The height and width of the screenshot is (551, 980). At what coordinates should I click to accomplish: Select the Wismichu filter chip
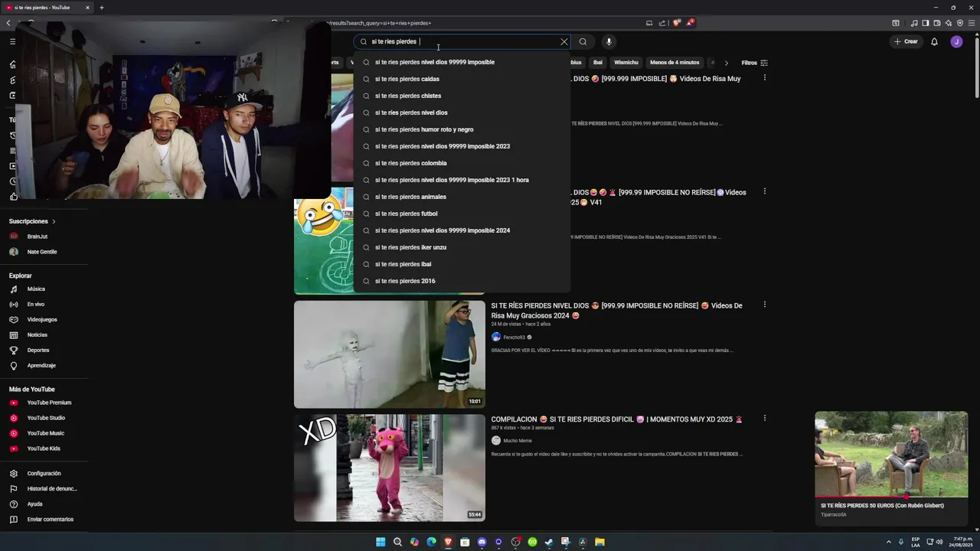point(626,63)
